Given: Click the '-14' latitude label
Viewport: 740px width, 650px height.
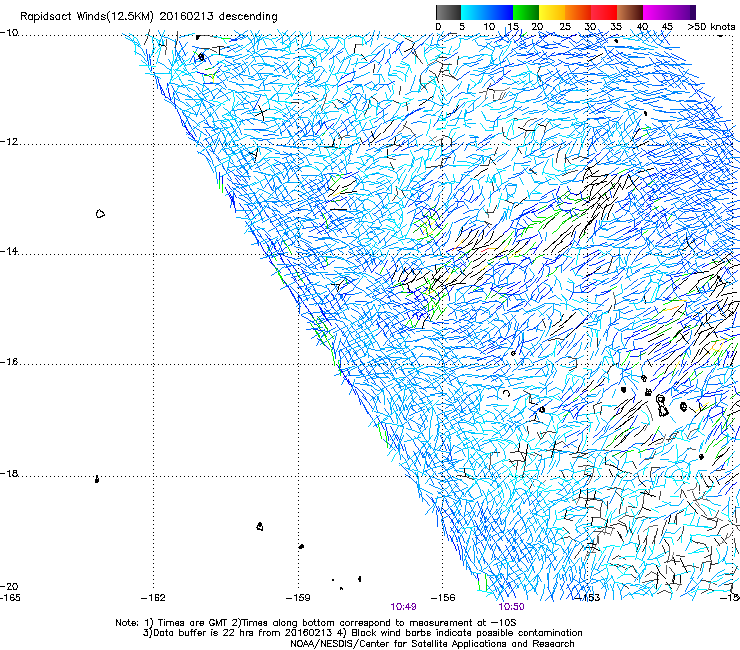Looking at the screenshot, I should pos(9,252).
